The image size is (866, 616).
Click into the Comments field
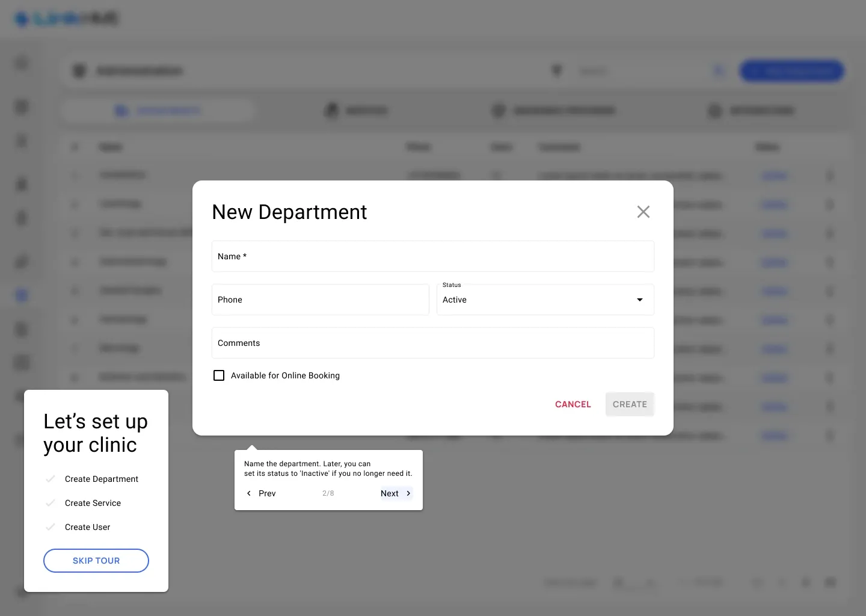[x=433, y=343]
